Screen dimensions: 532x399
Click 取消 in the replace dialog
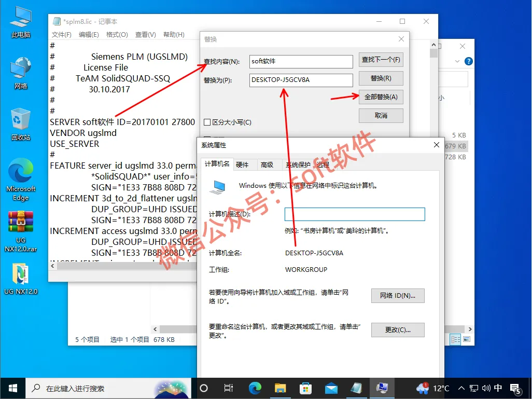coord(381,116)
